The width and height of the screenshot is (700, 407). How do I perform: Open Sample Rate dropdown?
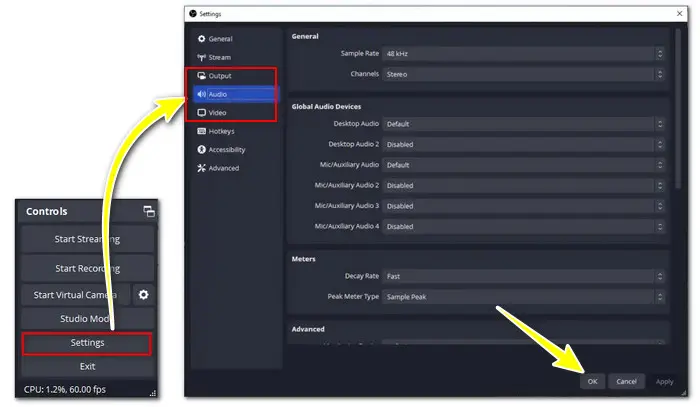click(523, 54)
